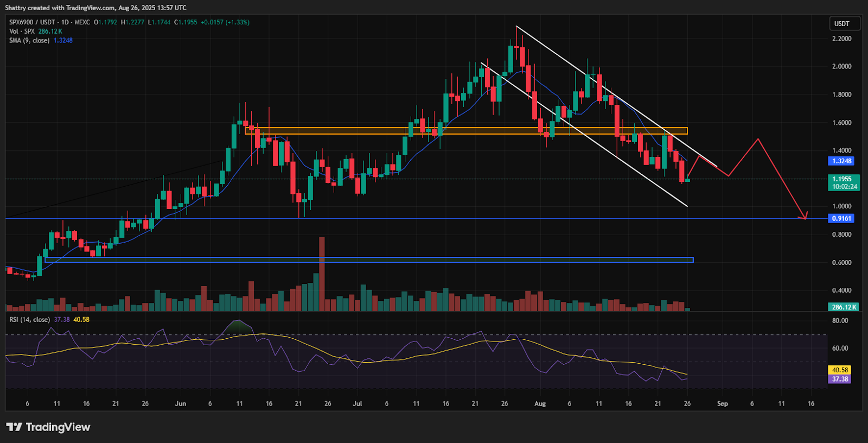Click the purple 37.38 RSI value tag
The width and height of the screenshot is (868, 443).
[x=840, y=379]
